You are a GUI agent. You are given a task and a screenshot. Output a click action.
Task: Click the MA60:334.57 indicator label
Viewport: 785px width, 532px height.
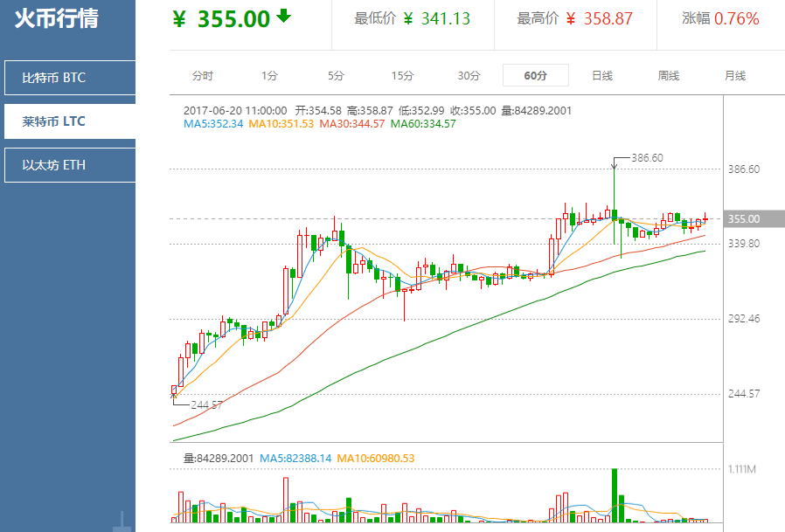423,124
